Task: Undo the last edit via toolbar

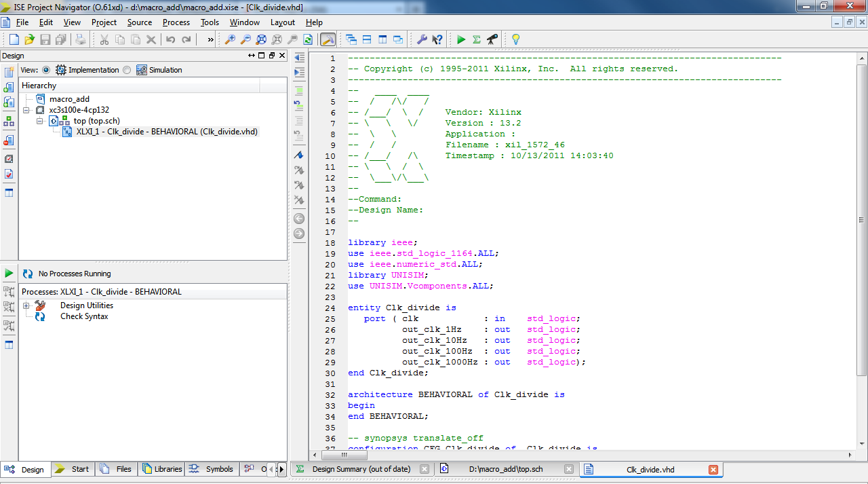Action: tap(171, 39)
